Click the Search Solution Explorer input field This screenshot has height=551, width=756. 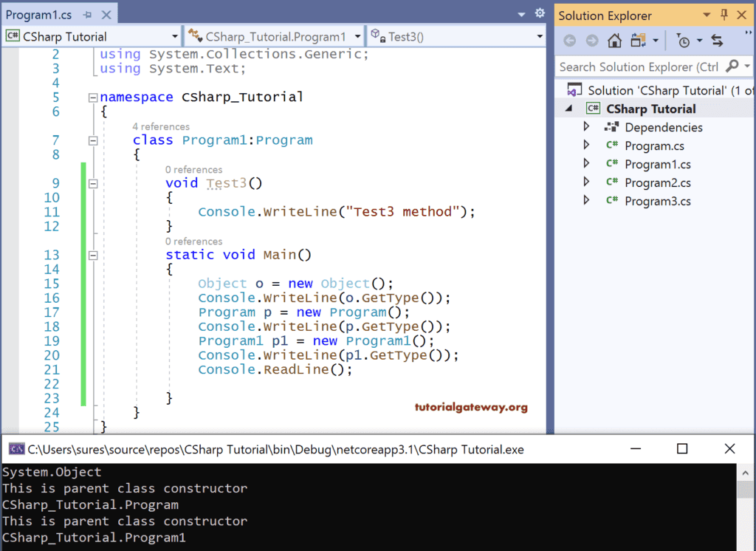pos(639,66)
